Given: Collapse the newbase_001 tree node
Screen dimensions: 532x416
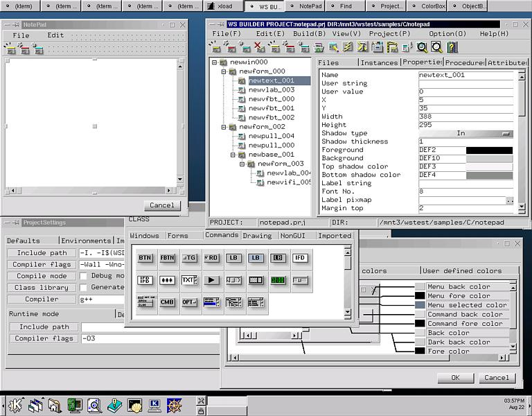Looking at the screenshot, I should (x=233, y=155).
